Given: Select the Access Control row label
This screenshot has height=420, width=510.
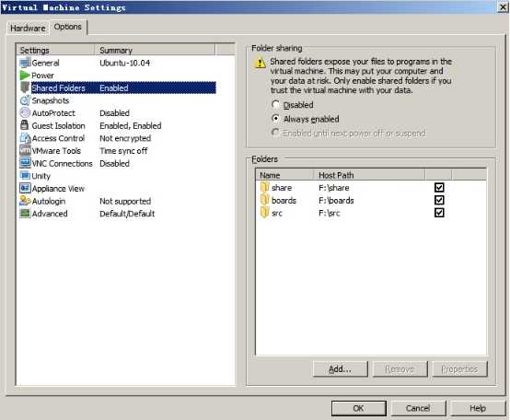Looking at the screenshot, I should (x=58, y=138).
